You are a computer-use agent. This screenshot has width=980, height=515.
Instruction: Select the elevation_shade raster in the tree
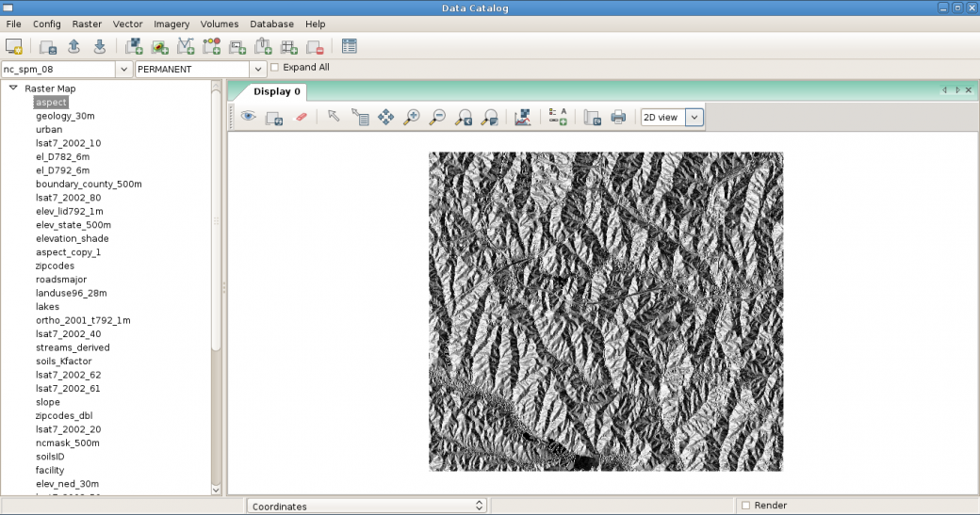[x=72, y=239]
